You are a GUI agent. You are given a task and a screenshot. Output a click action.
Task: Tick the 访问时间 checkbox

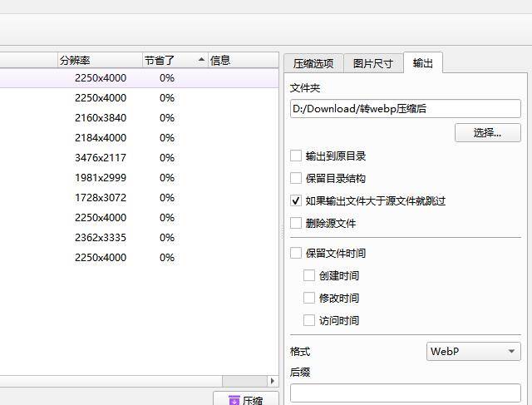(309, 320)
